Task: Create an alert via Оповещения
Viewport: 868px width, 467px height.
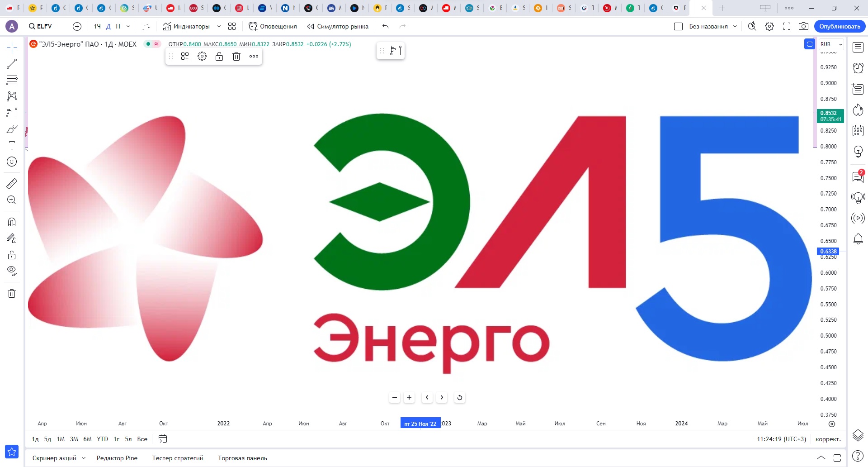Action: [273, 26]
